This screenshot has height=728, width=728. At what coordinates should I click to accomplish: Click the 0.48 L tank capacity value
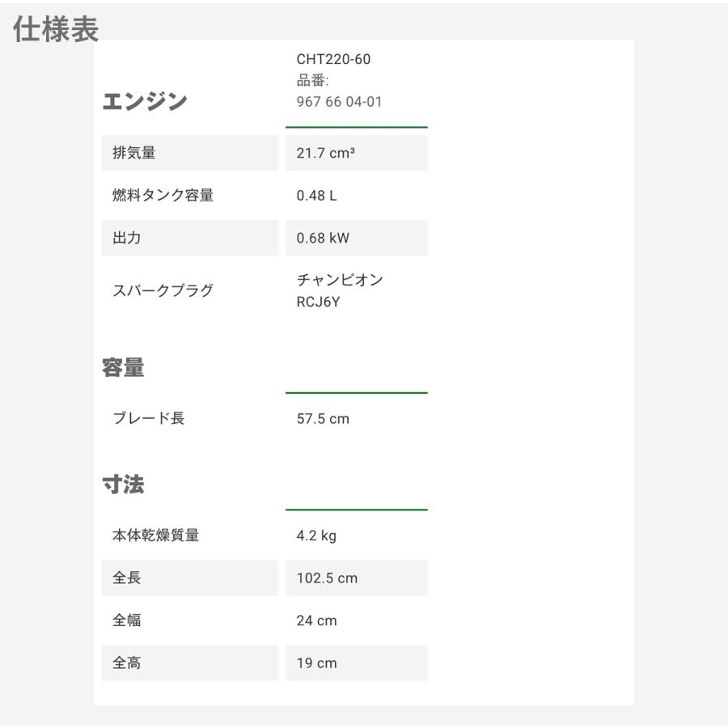click(316, 196)
